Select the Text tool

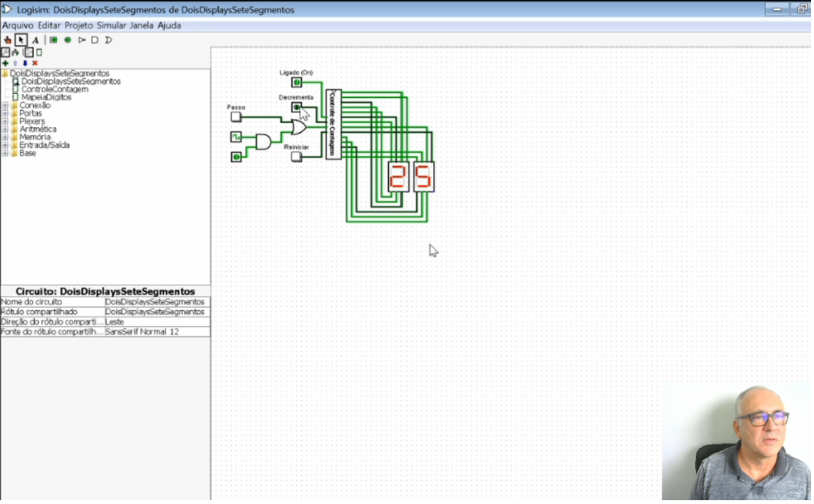pos(35,40)
